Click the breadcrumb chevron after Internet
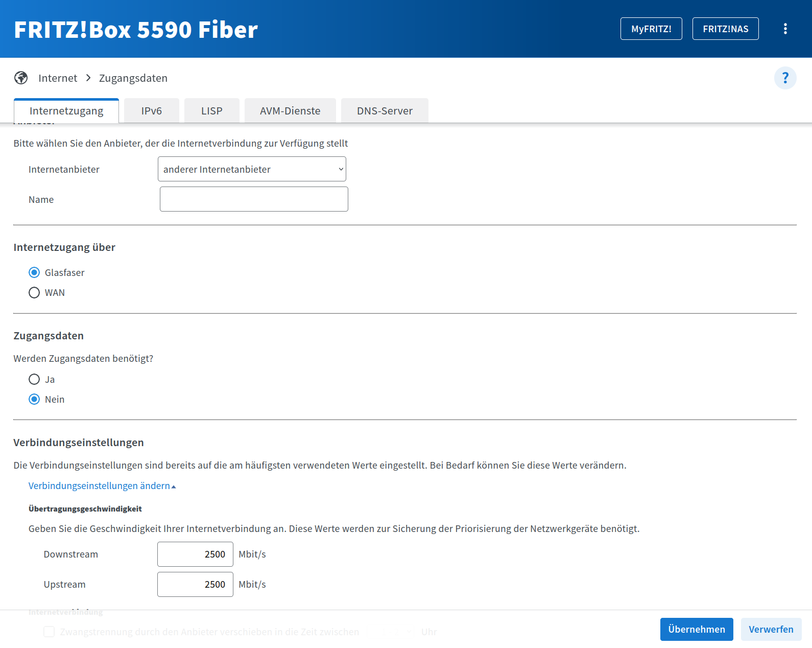 88,78
